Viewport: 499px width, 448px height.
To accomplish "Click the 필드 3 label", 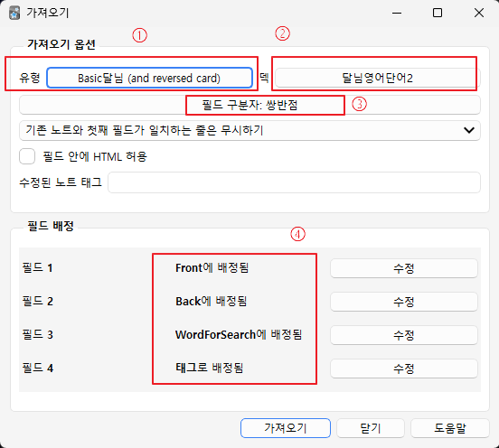I will pos(37,334).
